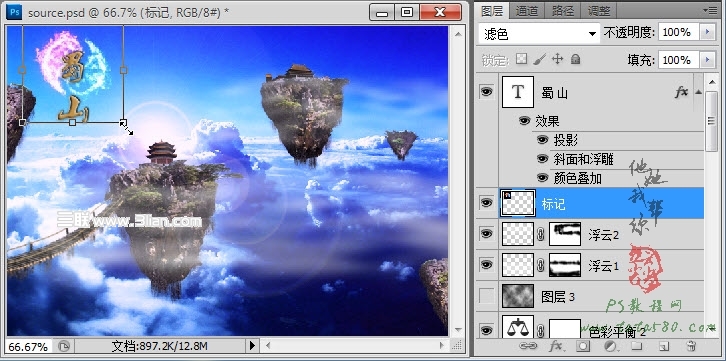
Task: Create a new layer
Action: pyautogui.click(x=664, y=346)
